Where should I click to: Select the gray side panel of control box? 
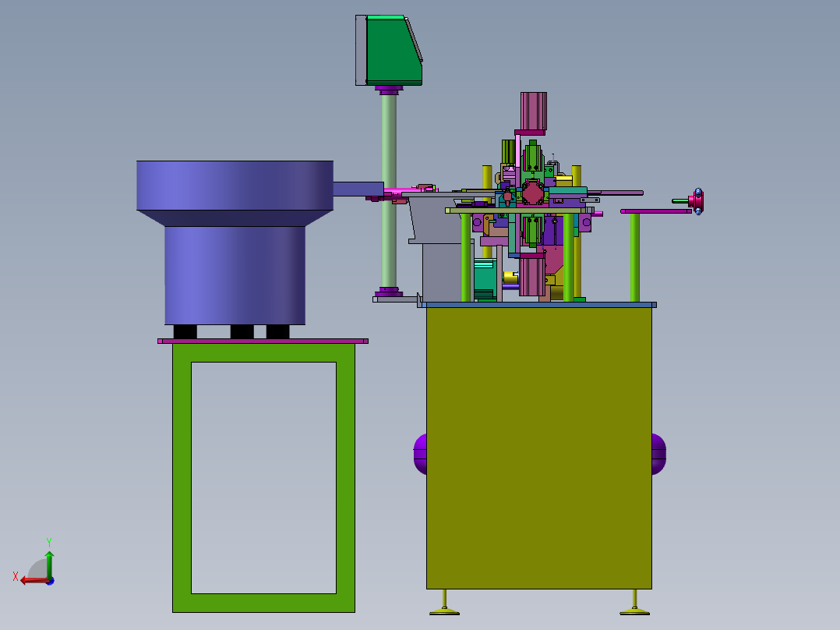361,51
